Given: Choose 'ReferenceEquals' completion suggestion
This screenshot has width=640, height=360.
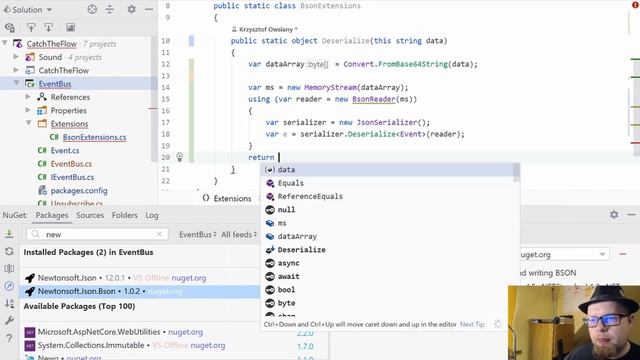Looking at the screenshot, I should (x=388, y=196).
